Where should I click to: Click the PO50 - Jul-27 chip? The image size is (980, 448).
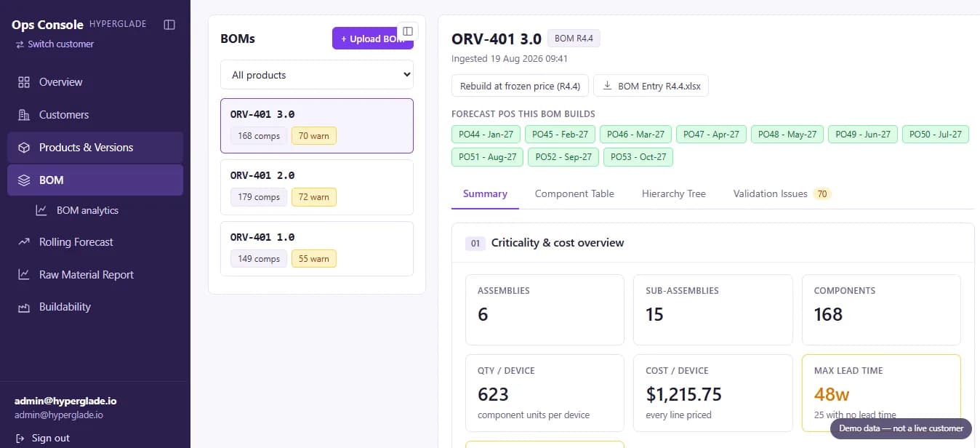point(936,135)
